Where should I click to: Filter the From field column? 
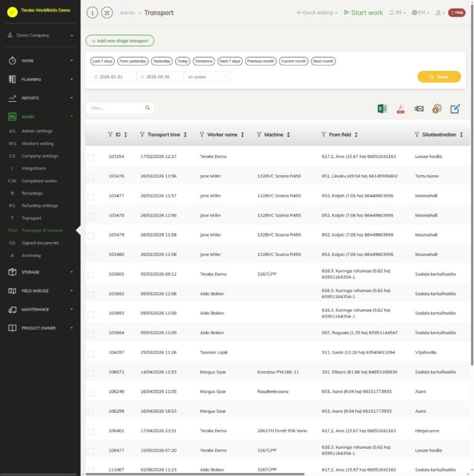[324, 134]
